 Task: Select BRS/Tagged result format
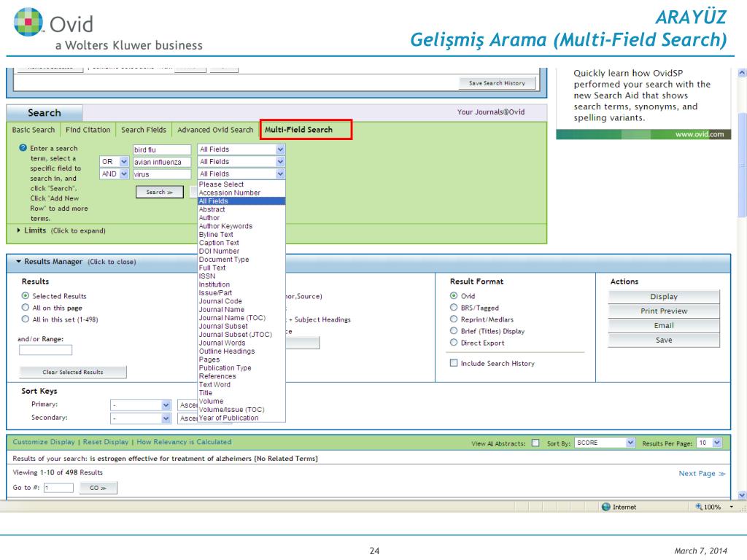(454, 308)
